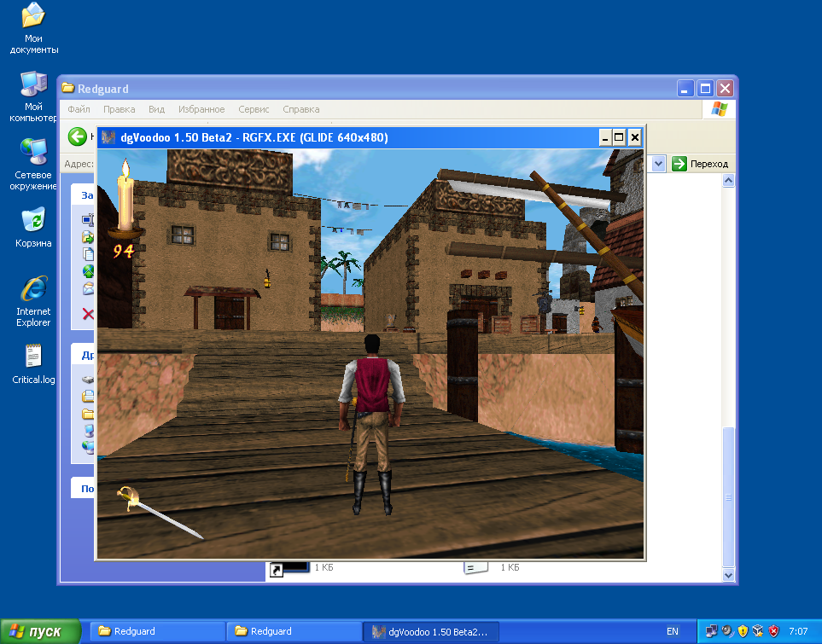Open the Файл menu
The width and height of the screenshot is (822, 644).
tap(79, 109)
